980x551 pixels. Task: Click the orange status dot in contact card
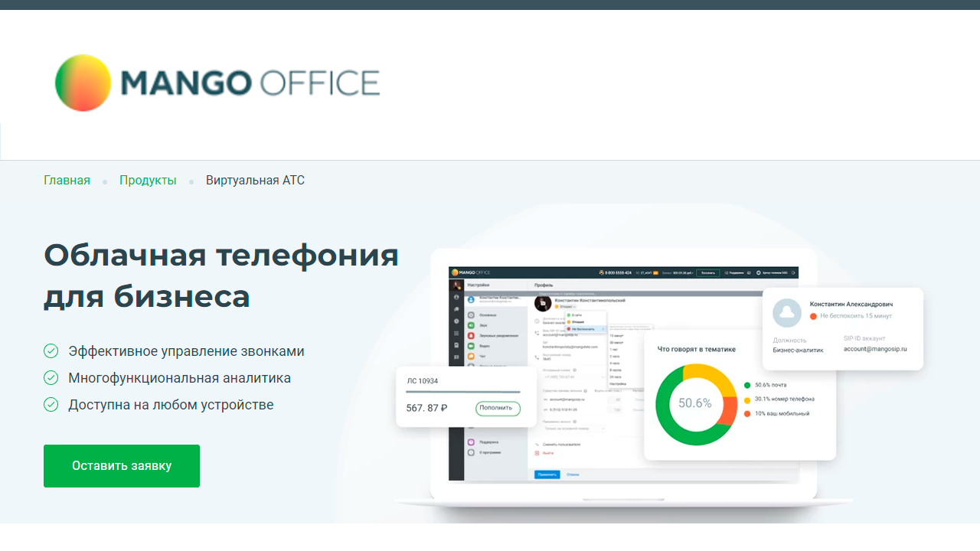point(814,316)
